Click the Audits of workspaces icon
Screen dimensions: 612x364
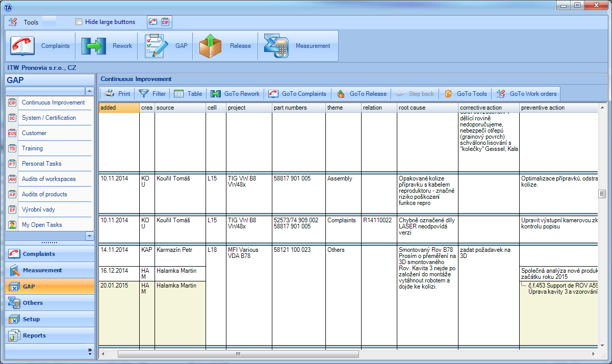tap(12, 178)
